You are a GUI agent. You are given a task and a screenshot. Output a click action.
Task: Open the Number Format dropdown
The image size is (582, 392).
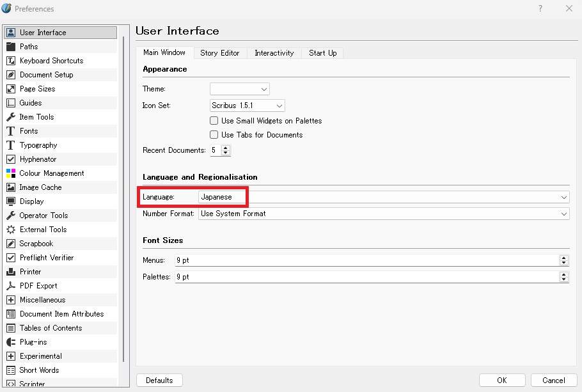(x=384, y=214)
